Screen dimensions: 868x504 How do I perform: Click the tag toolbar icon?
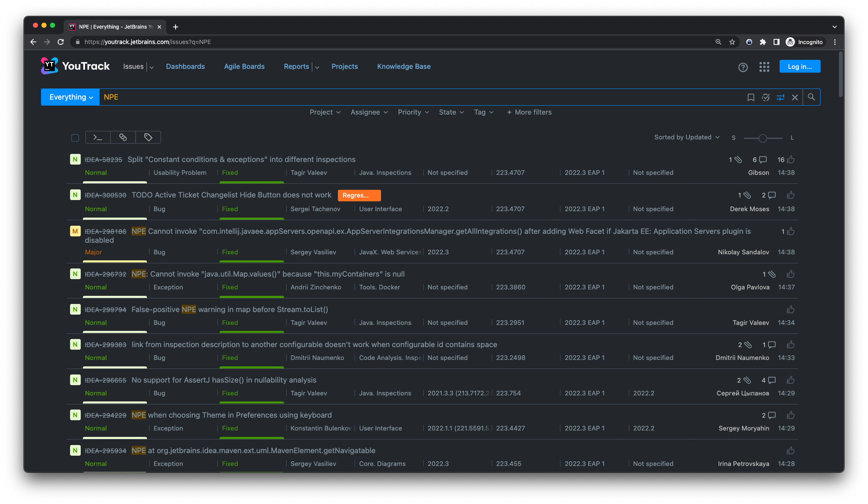click(x=148, y=137)
